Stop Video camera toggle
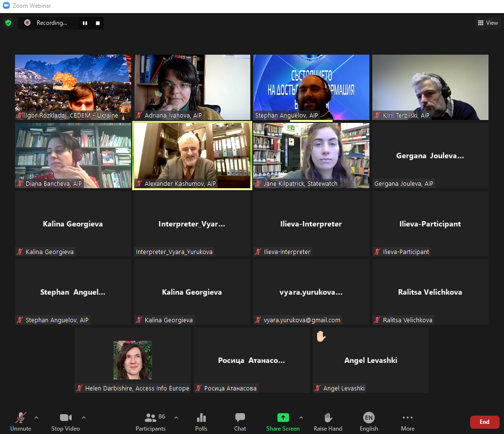 coord(66,421)
